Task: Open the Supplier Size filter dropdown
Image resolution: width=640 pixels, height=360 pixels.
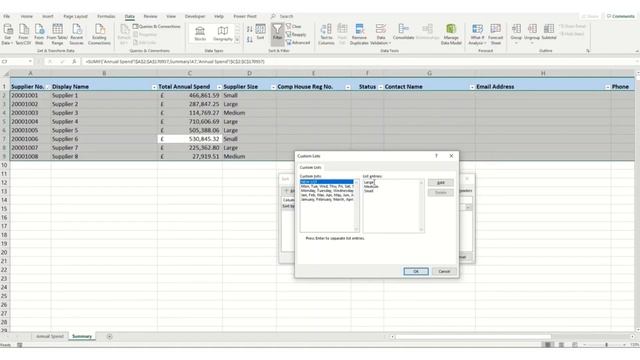Action: [x=273, y=87]
